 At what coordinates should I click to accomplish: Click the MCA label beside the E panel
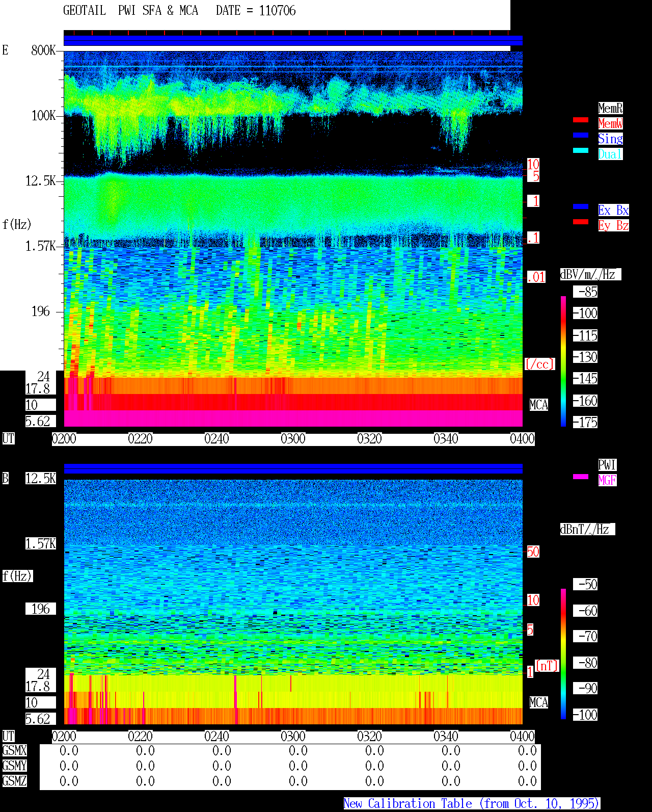click(x=538, y=405)
